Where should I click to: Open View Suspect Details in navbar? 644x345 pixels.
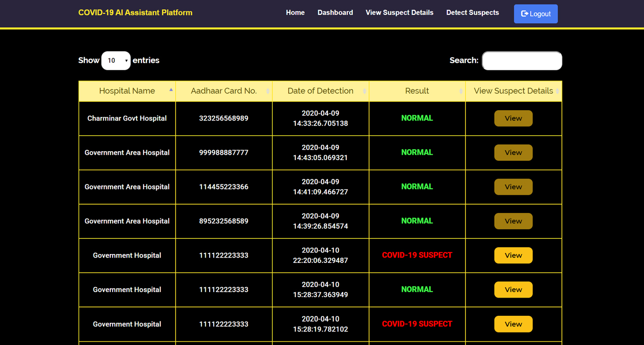click(399, 13)
